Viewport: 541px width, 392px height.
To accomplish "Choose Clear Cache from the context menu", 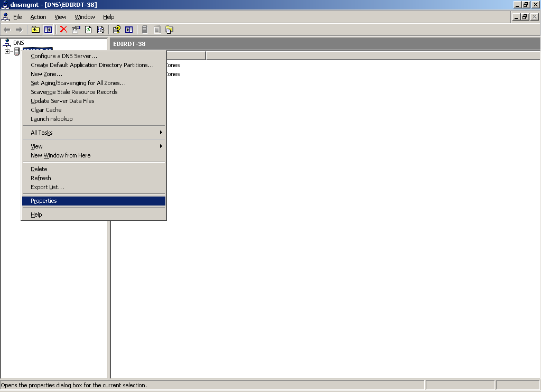I will pos(94,110).
